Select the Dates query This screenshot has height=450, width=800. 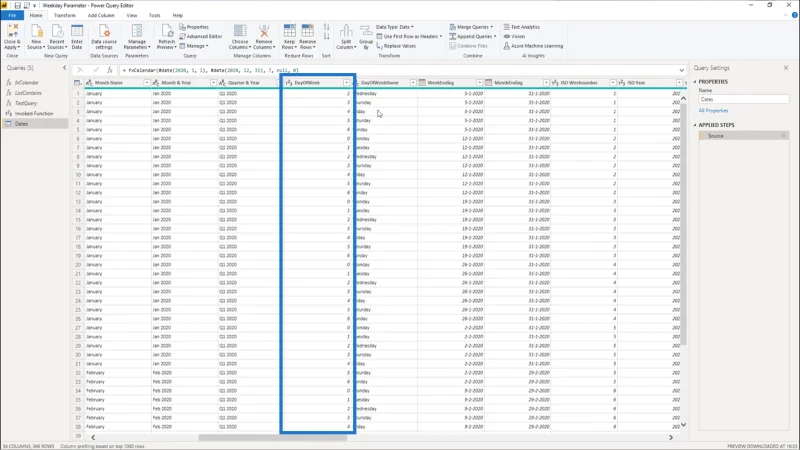35,123
